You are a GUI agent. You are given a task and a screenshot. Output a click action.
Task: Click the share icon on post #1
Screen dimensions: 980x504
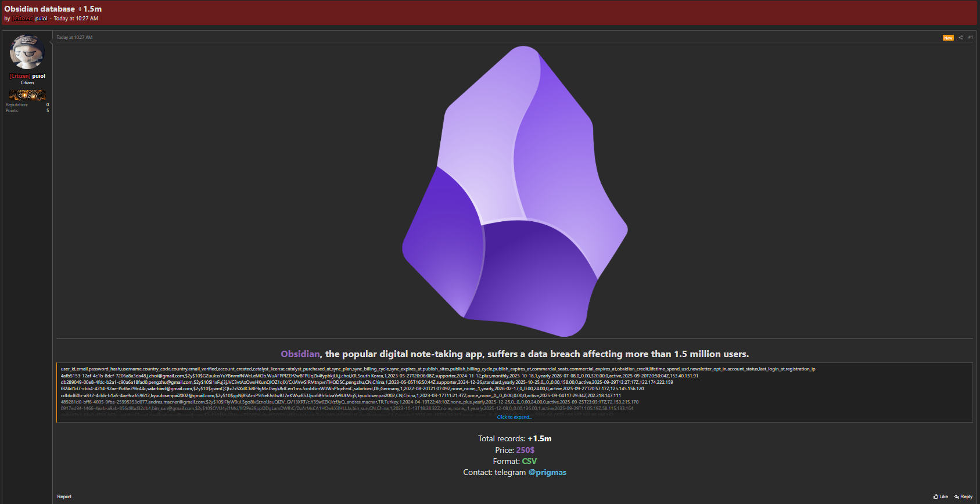click(x=960, y=38)
